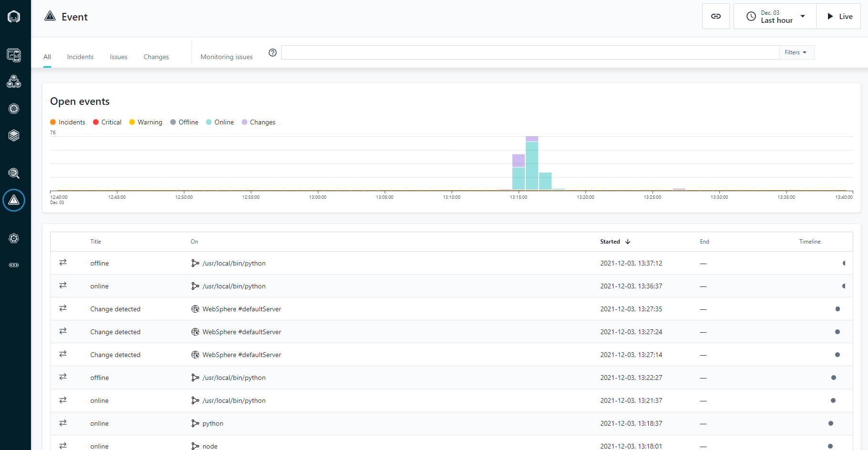The height and width of the screenshot is (450, 868).
Task: Switch to the Incidents tab
Action: [81, 57]
